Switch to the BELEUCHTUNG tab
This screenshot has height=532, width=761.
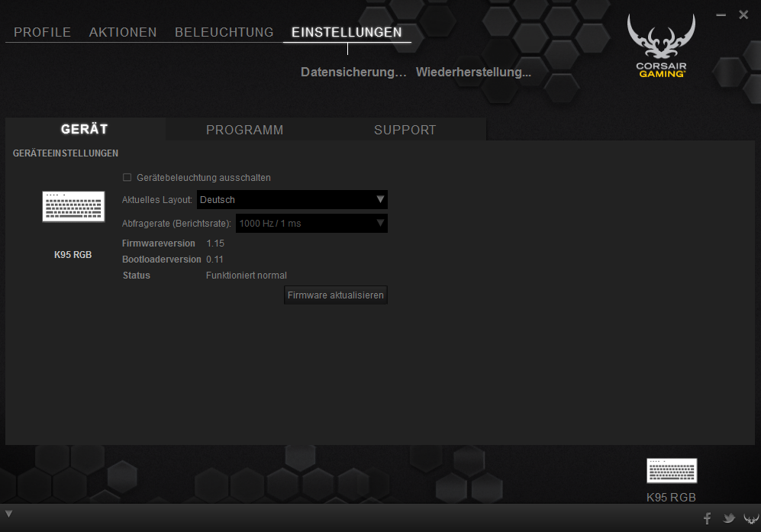[x=224, y=32]
